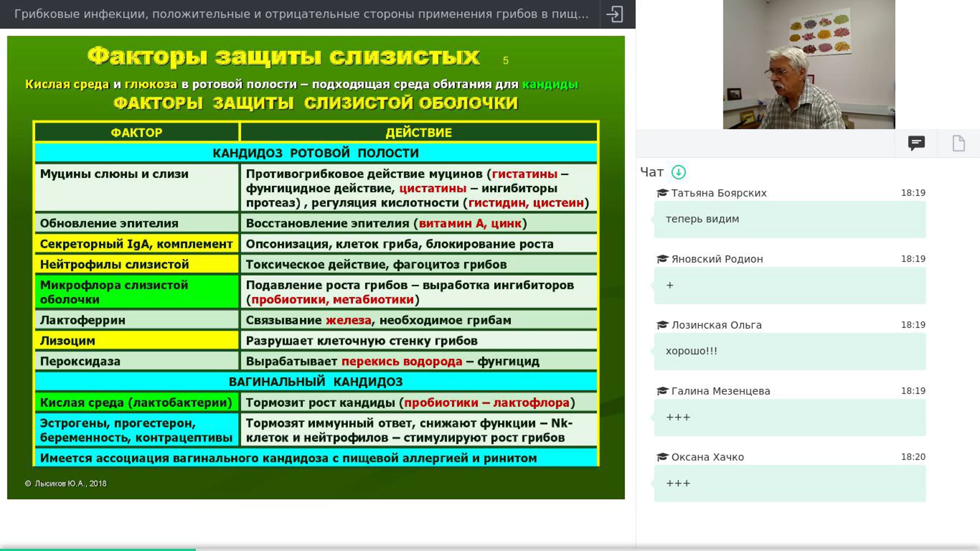Click graduation cap icon beside Оксана Хачко
This screenshot has width=980, height=551.
pyautogui.click(x=662, y=457)
